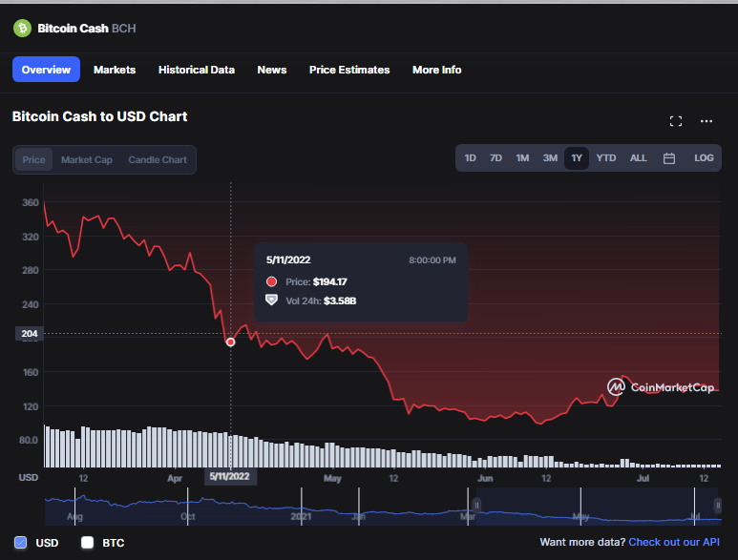Toggle the USD currency checkbox
738x560 pixels.
(21, 543)
